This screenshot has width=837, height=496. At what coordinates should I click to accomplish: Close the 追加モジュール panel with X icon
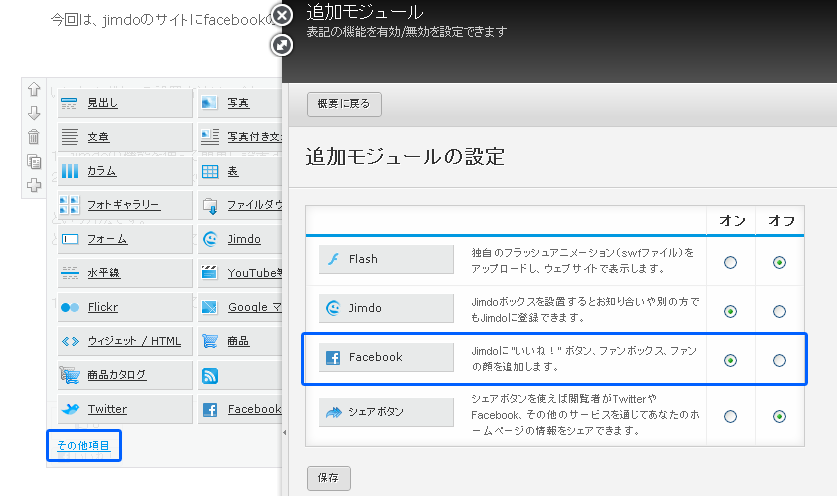point(282,15)
